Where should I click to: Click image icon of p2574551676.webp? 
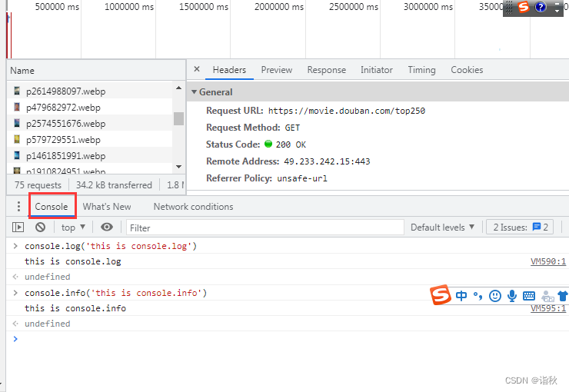[17, 123]
